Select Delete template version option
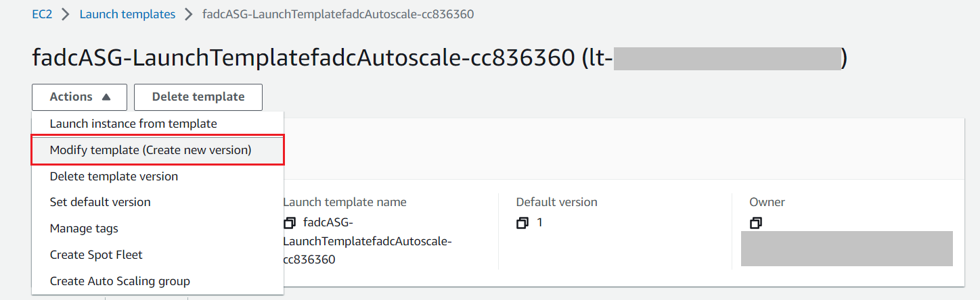 tap(114, 176)
